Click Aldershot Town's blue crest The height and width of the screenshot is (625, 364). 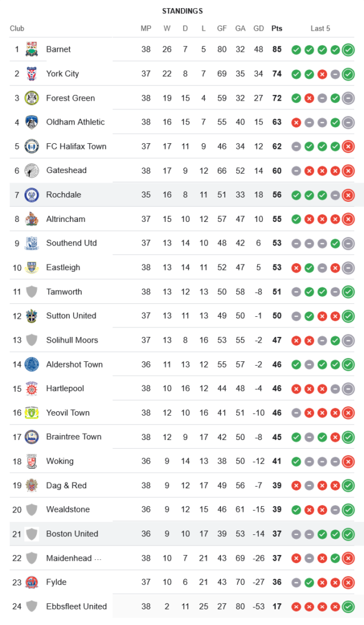32,364
